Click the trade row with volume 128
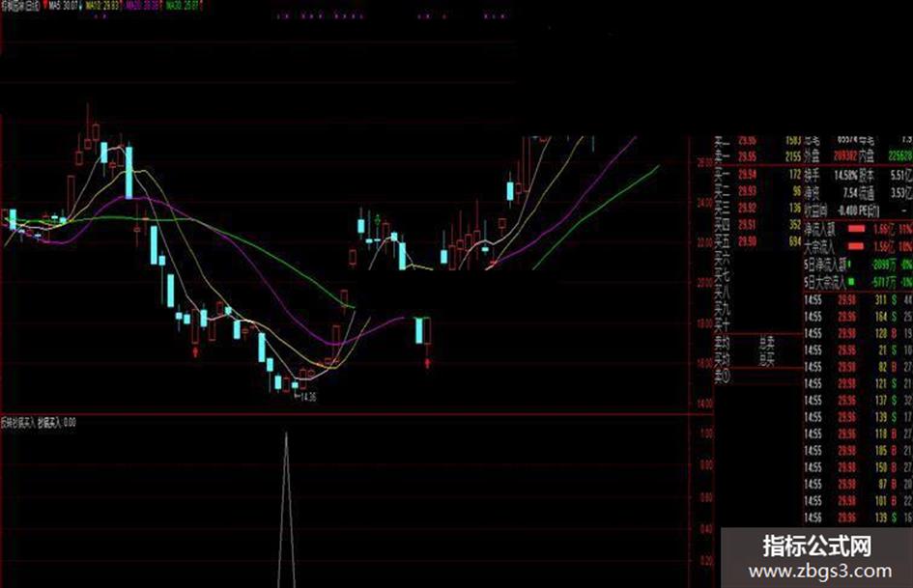 pos(858,334)
